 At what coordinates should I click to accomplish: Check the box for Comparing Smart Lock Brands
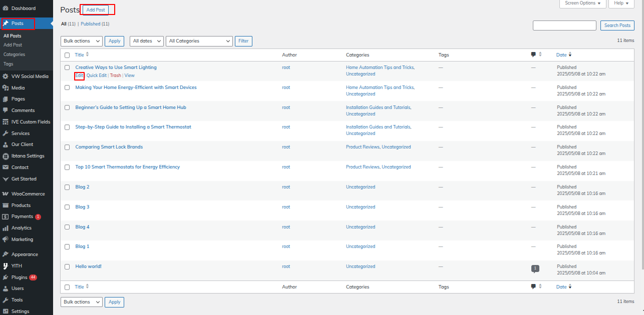click(x=67, y=147)
